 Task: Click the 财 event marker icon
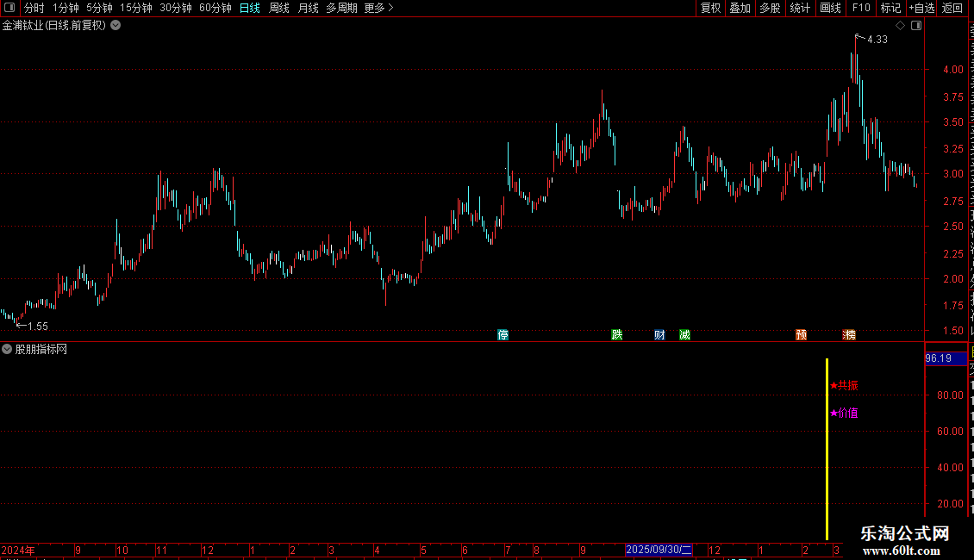[x=659, y=334]
